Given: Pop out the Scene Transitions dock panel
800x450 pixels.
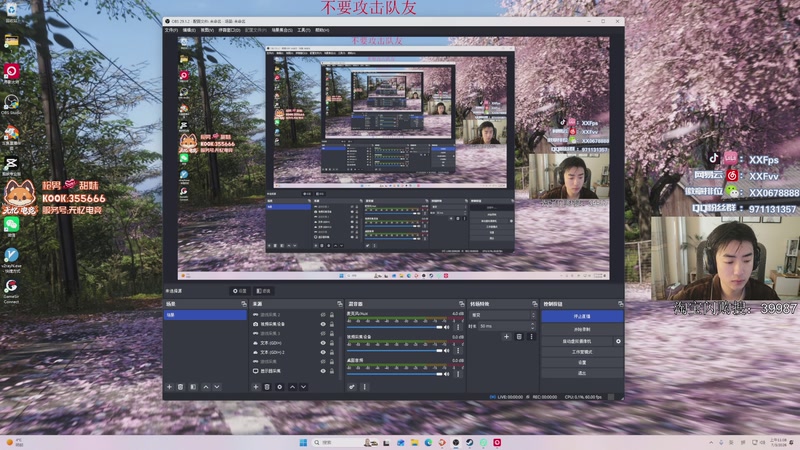Looking at the screenshot, I should click(x=535, y=304).
